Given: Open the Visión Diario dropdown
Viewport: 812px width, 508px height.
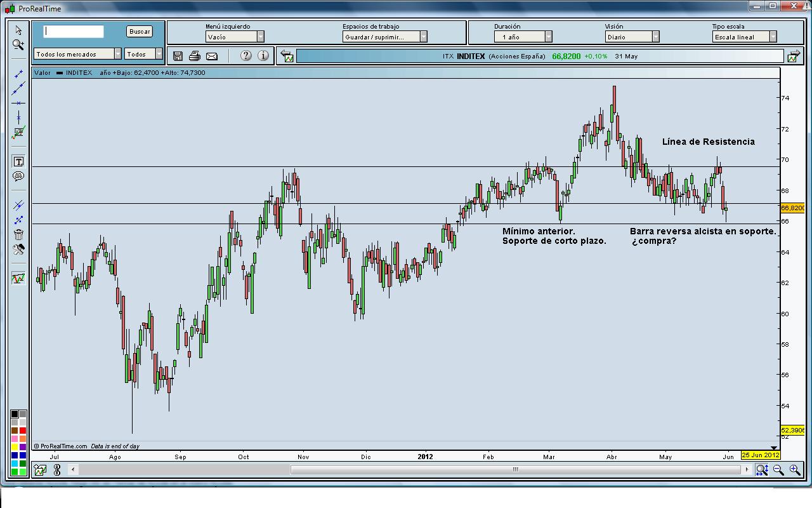Looking at the screenshot, I should click(x=632, y=37).
